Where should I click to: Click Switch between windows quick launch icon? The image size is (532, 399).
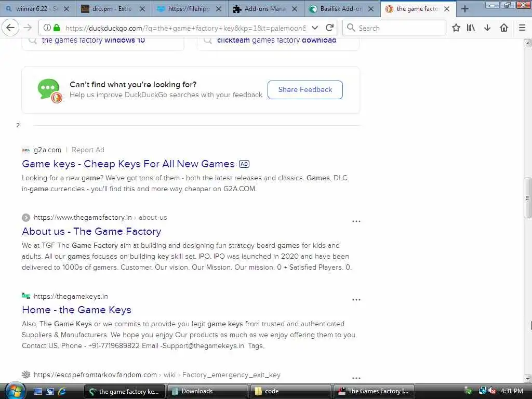pos(50,391)
